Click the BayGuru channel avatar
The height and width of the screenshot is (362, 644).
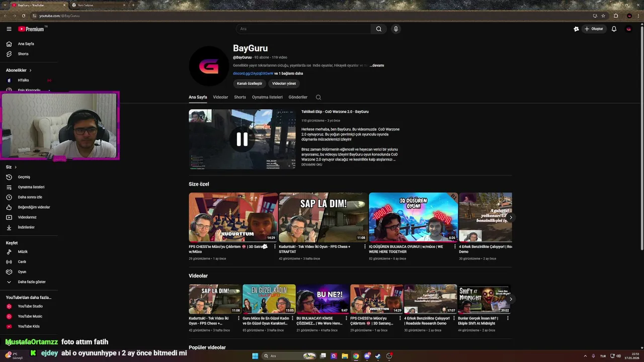click(x=208, y=66)
